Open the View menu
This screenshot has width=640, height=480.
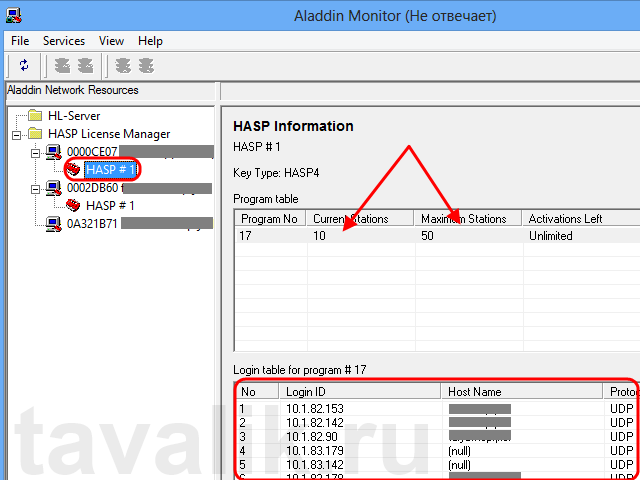[111, 41]
